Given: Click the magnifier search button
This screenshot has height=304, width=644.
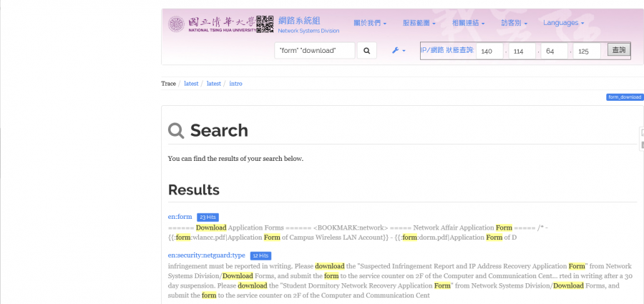Looking at the screenshot, I should [x=366, y=51].
